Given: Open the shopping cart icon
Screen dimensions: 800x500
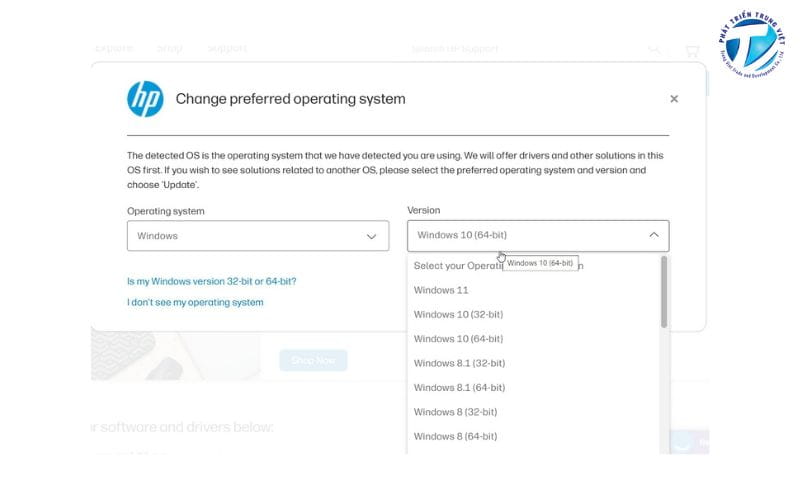Looking at the screenshot, I should (691, 49).
